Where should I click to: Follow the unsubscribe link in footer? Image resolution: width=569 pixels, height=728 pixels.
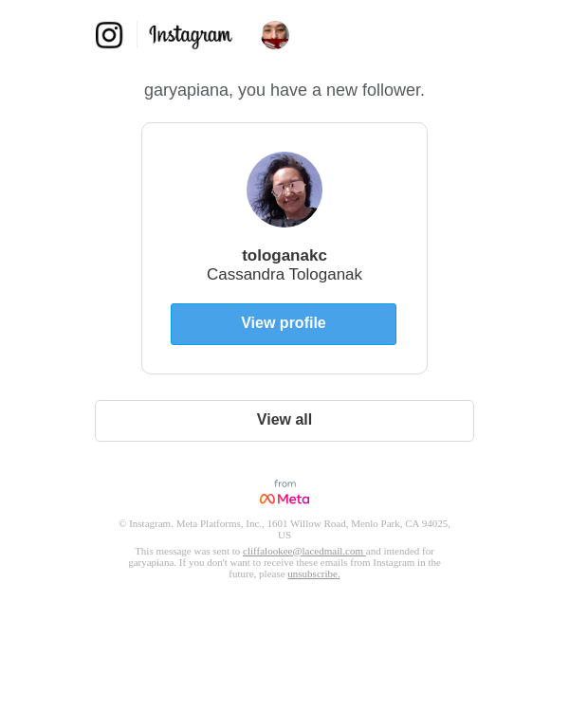click(x=314, y=573)
